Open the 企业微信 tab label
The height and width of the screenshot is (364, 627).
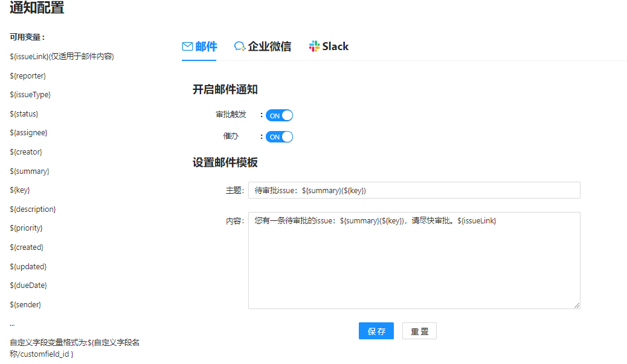269,46
